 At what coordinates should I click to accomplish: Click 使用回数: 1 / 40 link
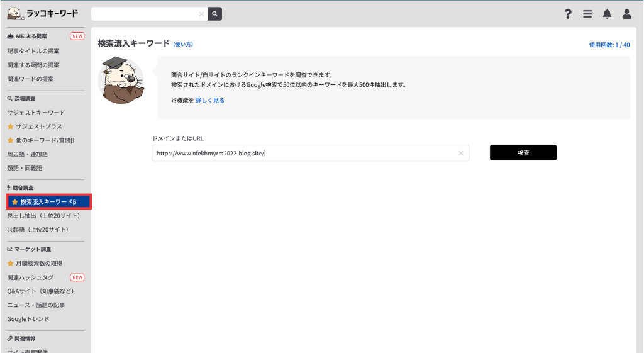pos(609,45)
